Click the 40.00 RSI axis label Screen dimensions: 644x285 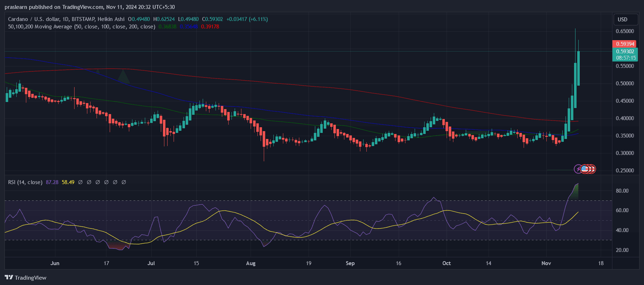pyautogui.click(x=622, y=230)
